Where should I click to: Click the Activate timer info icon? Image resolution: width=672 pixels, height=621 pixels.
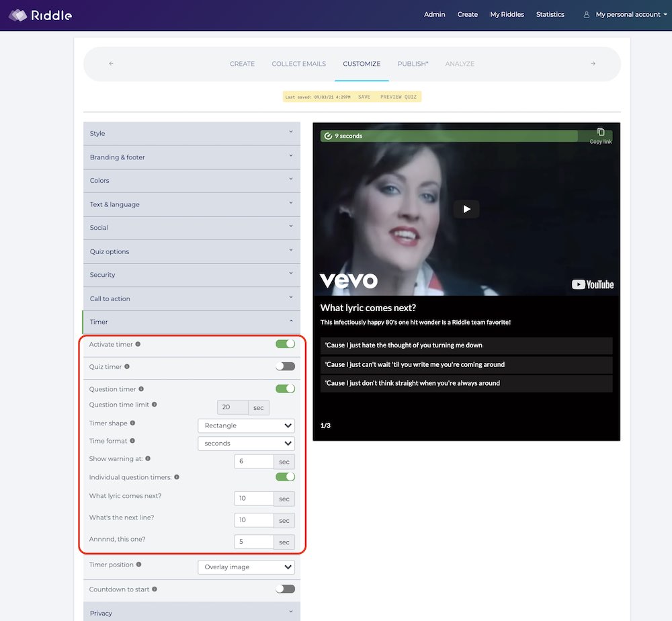pyautogui.click(x=138, y=344)
